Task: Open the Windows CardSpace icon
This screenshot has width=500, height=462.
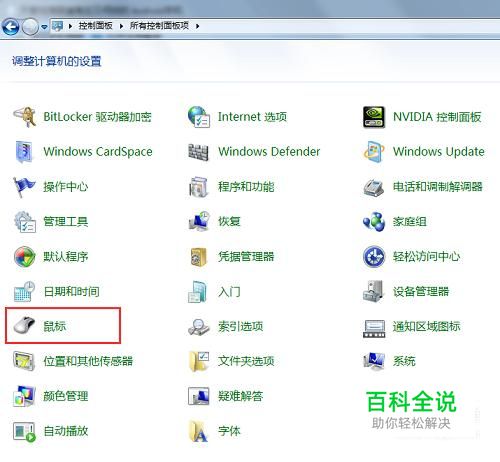Action: [x=24, y=152]
